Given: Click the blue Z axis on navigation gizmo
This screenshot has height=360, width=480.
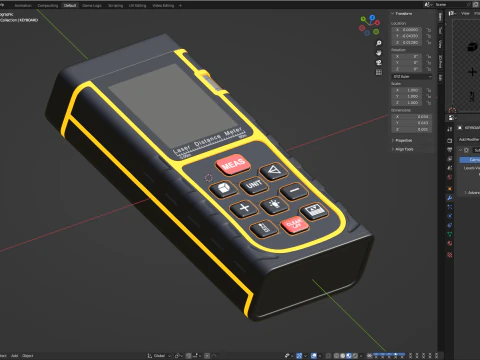Looking at the screenshot, I should coord(372,17).
